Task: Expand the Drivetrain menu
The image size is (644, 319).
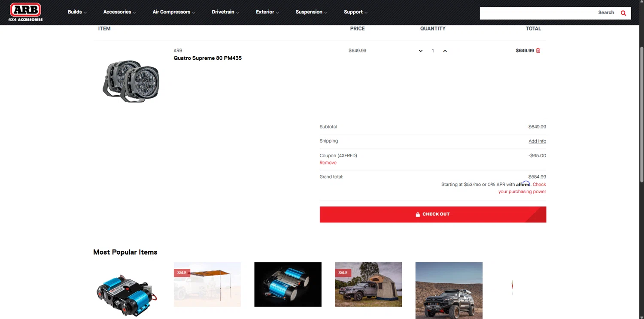Action: point(226,12)
